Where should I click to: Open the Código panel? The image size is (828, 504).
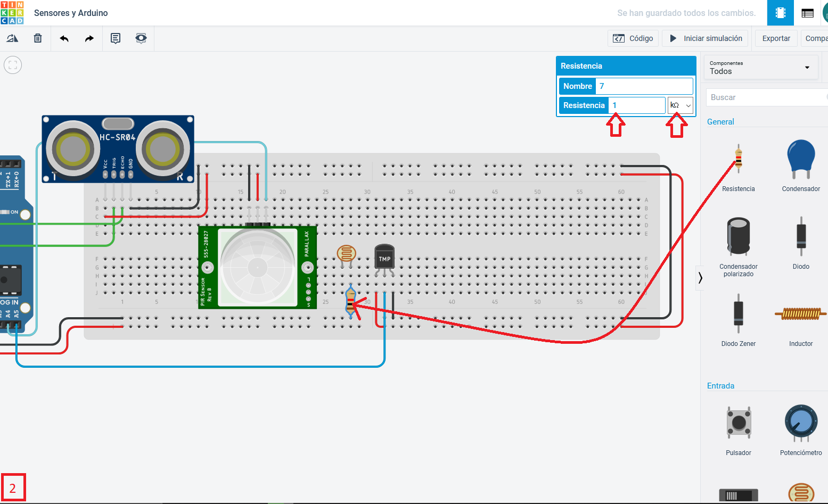(633, 38)
